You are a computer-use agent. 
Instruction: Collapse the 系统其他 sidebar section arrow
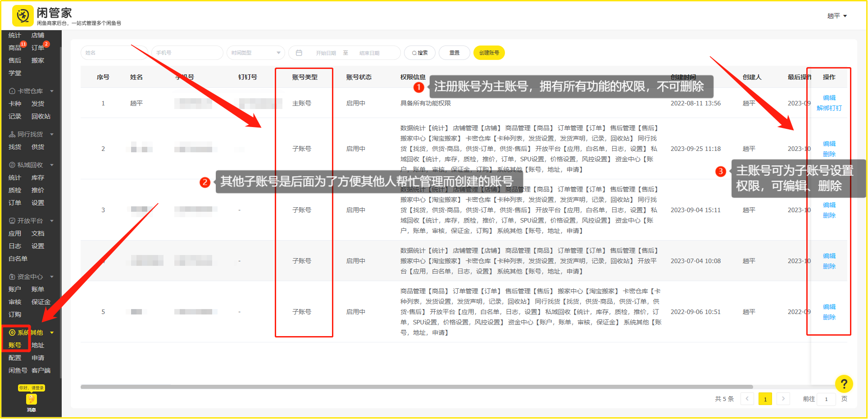(52, 332)
